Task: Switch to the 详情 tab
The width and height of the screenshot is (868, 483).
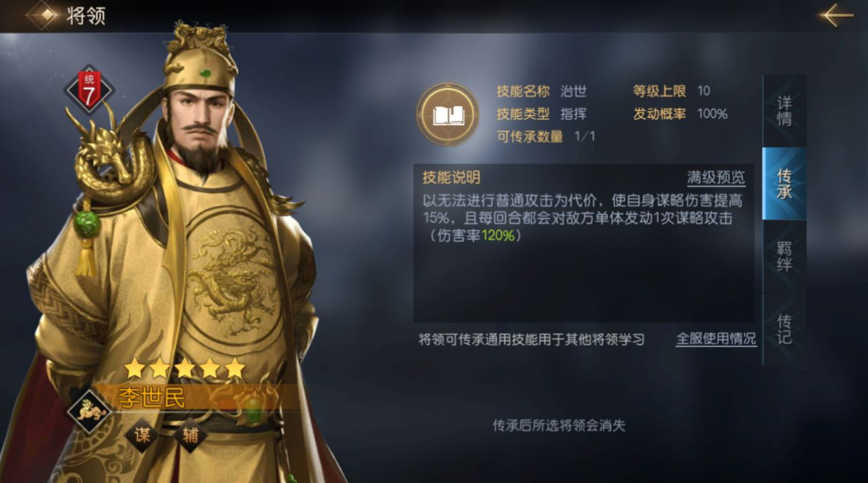Action: (x=784, y=111)
